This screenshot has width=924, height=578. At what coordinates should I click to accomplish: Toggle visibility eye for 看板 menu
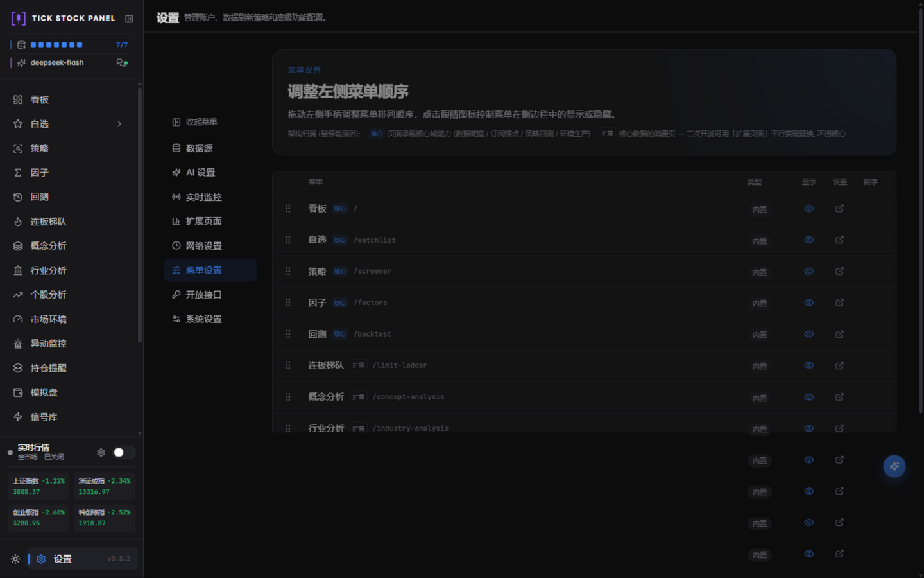click(809, 209)
